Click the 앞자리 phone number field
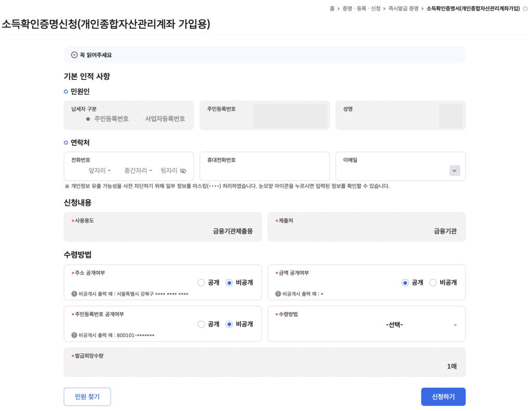The image size is (532, 411). pyautogui.click(x=97, y=171)
